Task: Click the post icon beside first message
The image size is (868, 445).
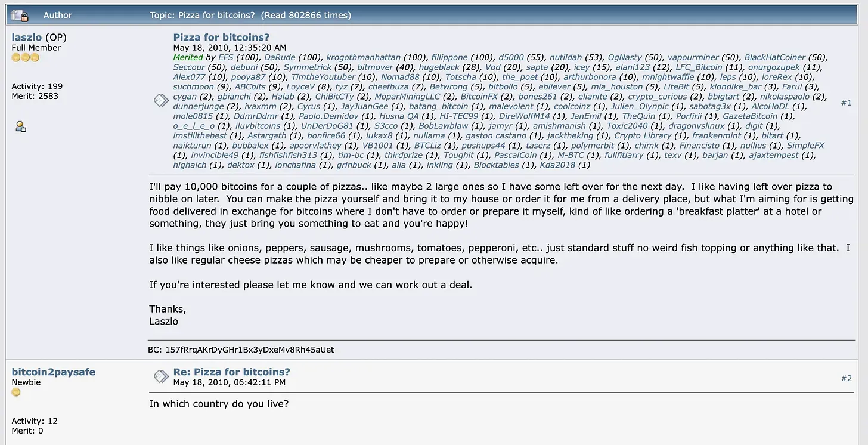Action: coord(161,100)
